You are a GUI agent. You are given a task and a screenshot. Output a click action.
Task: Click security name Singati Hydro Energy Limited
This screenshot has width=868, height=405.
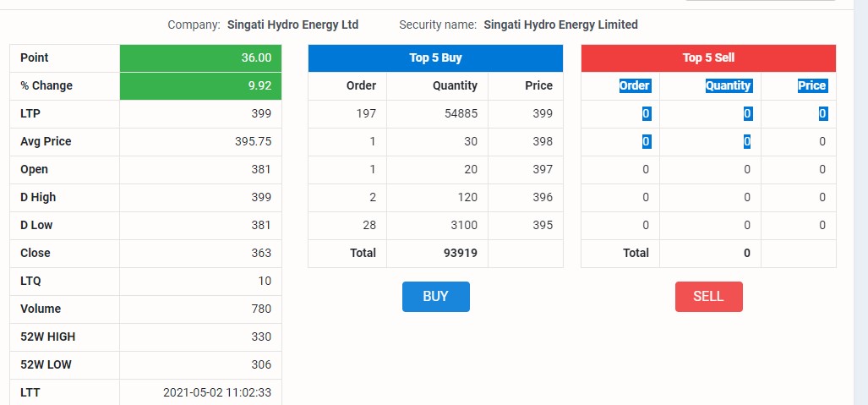(560, 25)
